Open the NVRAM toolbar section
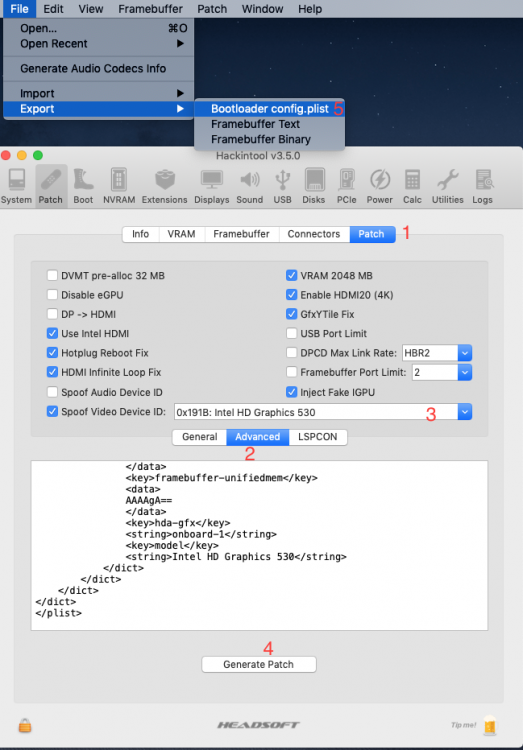Image resolution: width=523 pixels, height=750 pixels. (119, 187)
